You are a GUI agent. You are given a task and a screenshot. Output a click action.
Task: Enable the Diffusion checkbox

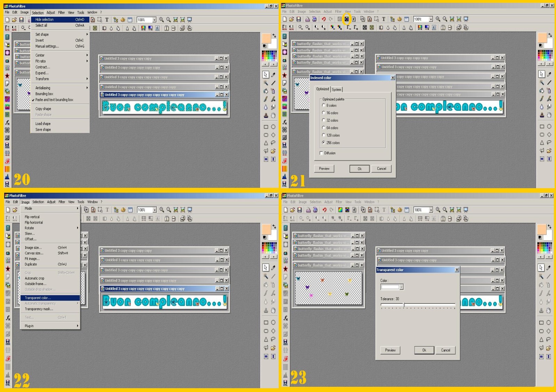pos(321,153)
